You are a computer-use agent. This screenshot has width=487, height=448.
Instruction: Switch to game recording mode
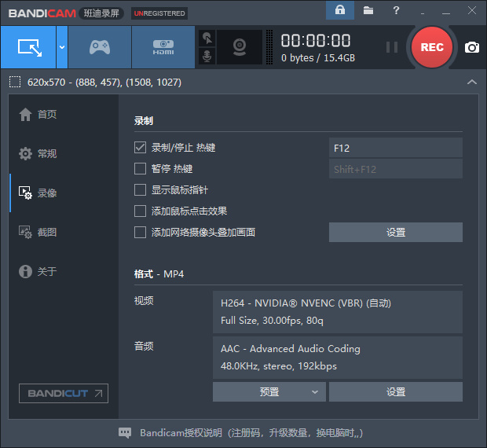coord(100,47)
